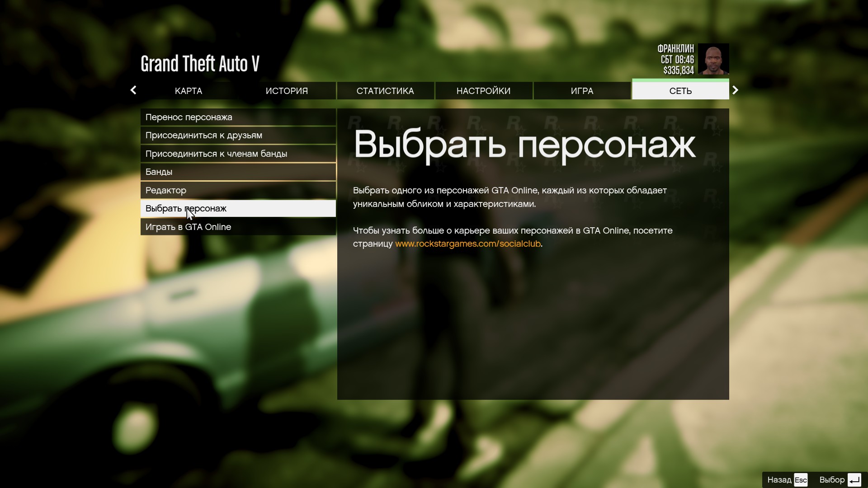
Task: Click the large Выбрать персонаж heading
Action: pos(524,145)
